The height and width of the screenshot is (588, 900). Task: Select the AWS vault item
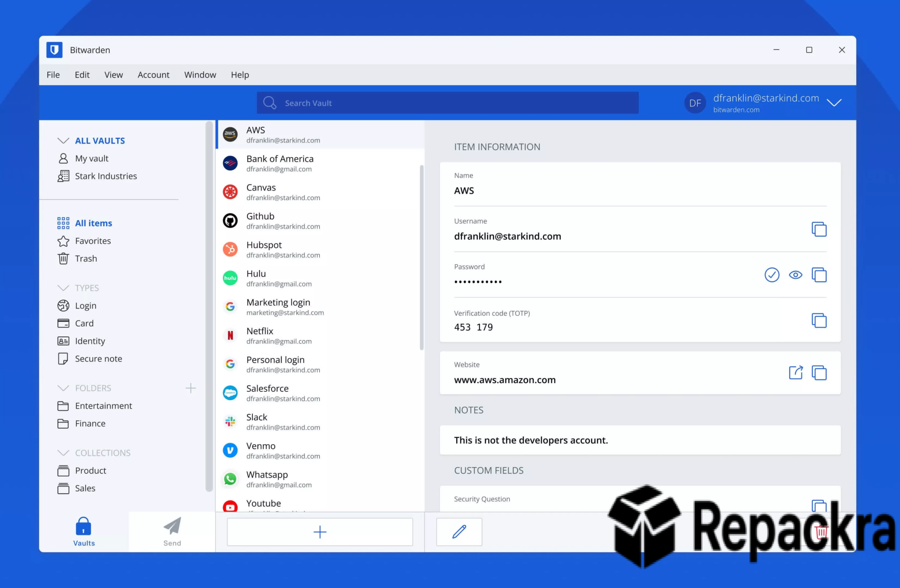pos(320,135)
